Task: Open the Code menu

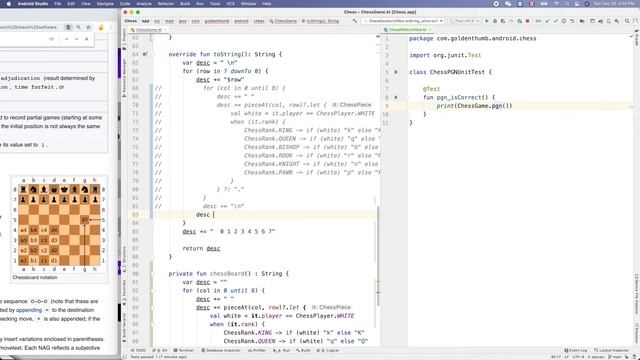Action: pos(125,4)
